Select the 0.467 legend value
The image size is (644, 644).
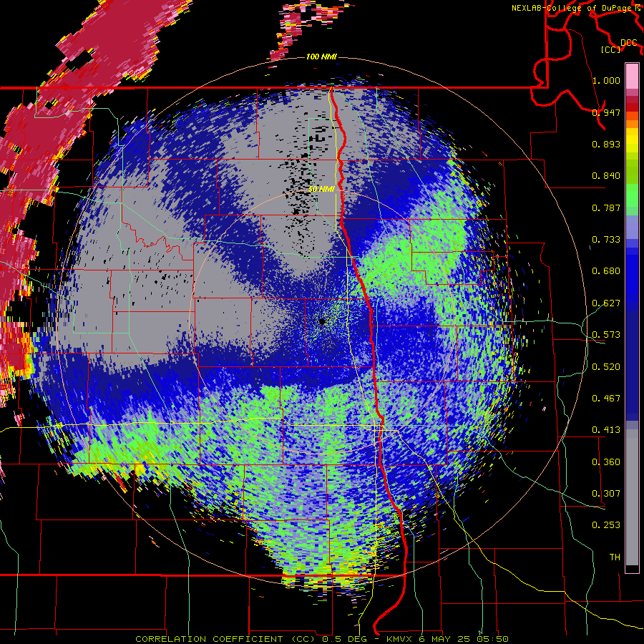coord(606,399)
